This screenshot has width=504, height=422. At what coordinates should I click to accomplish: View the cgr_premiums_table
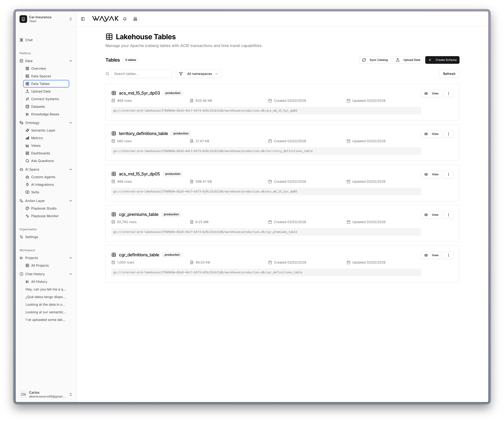click(x=431, y=215)
